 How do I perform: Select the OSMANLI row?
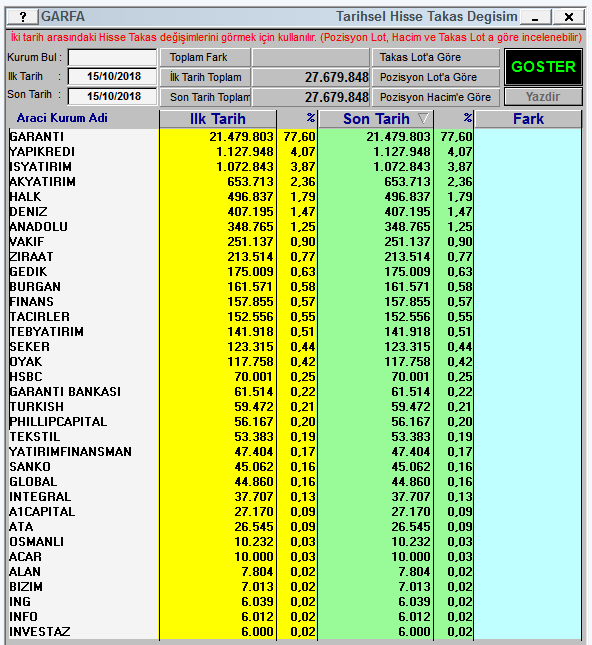[x=295, y=542]
